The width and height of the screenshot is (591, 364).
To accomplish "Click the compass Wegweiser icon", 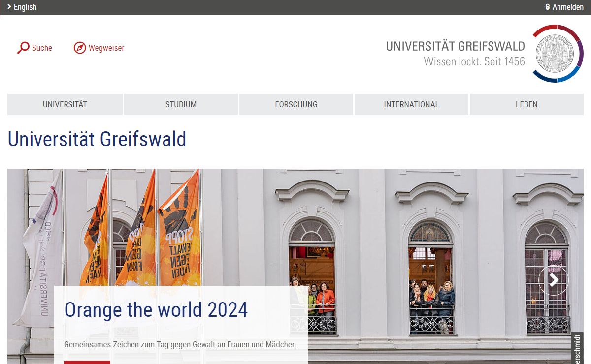I will [x=80, y=48].
